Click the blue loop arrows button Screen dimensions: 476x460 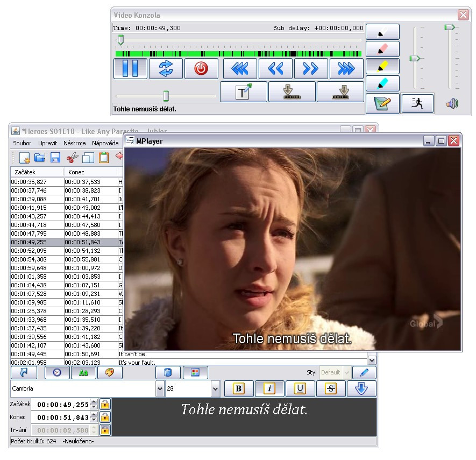click(x=166, y=69)
